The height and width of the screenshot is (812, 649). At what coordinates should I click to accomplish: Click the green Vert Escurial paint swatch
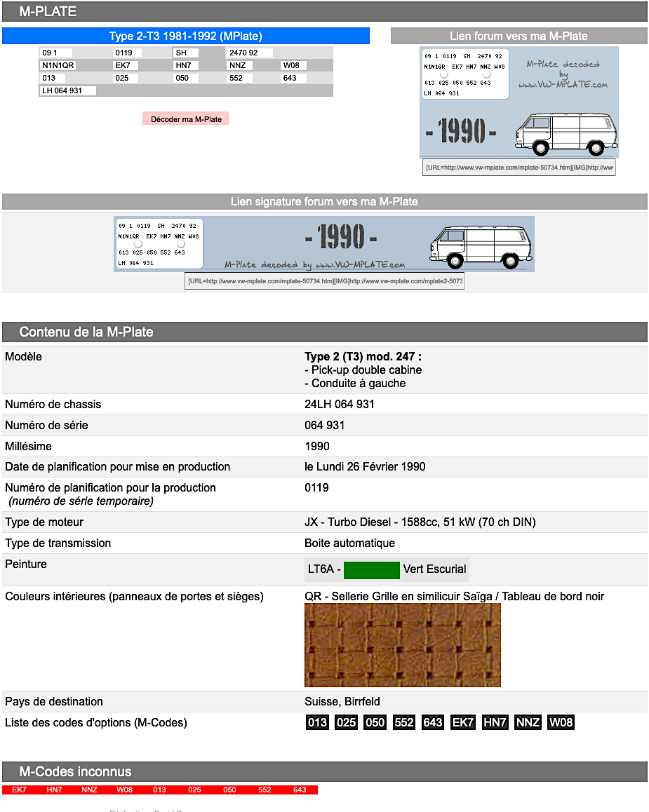[371, 569]
